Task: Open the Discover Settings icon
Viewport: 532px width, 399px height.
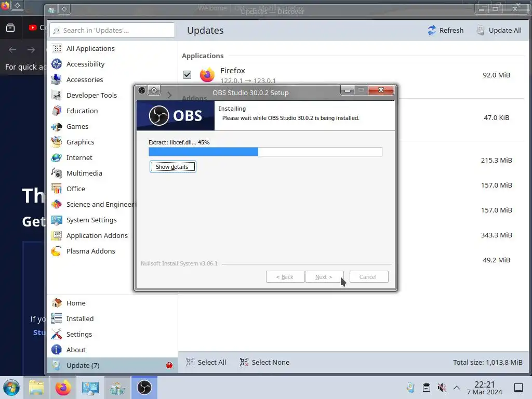Action: point(57,334)
